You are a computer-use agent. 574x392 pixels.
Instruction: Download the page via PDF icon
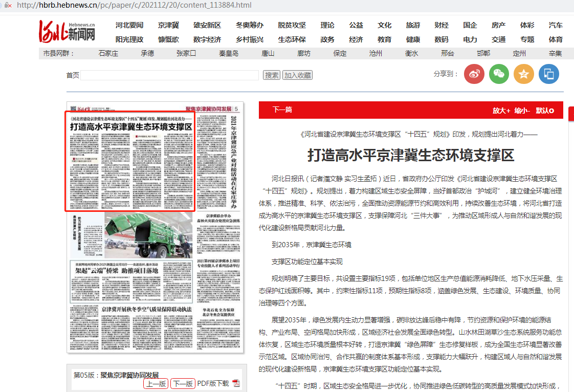pos(236,384)
